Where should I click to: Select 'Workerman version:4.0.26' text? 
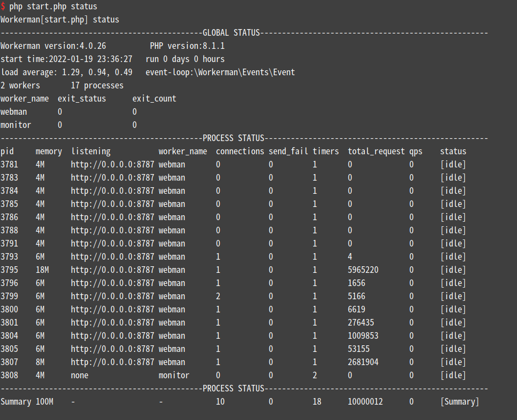(x=53, y=46)
